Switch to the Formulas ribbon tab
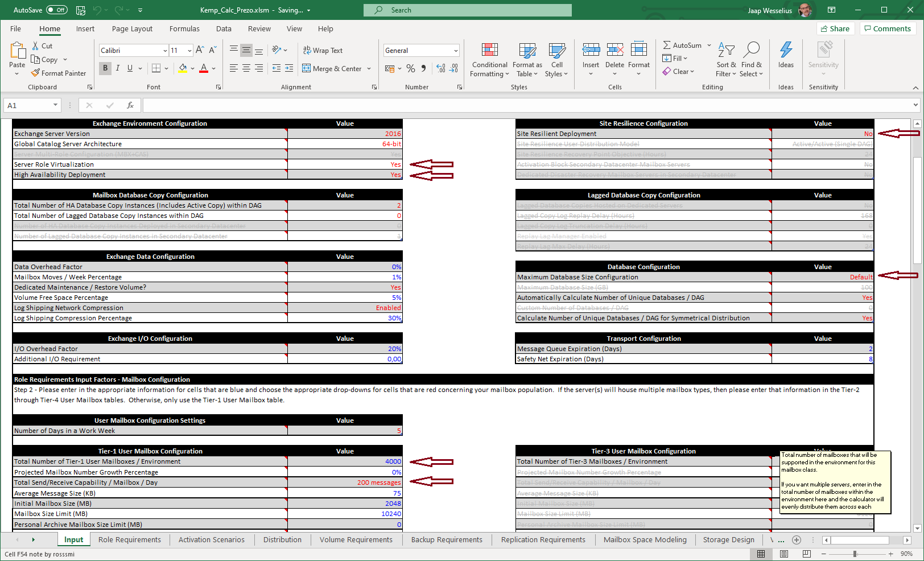Image resolution: width=924 pixels, height=561 pixels. (x=184, y=28)
